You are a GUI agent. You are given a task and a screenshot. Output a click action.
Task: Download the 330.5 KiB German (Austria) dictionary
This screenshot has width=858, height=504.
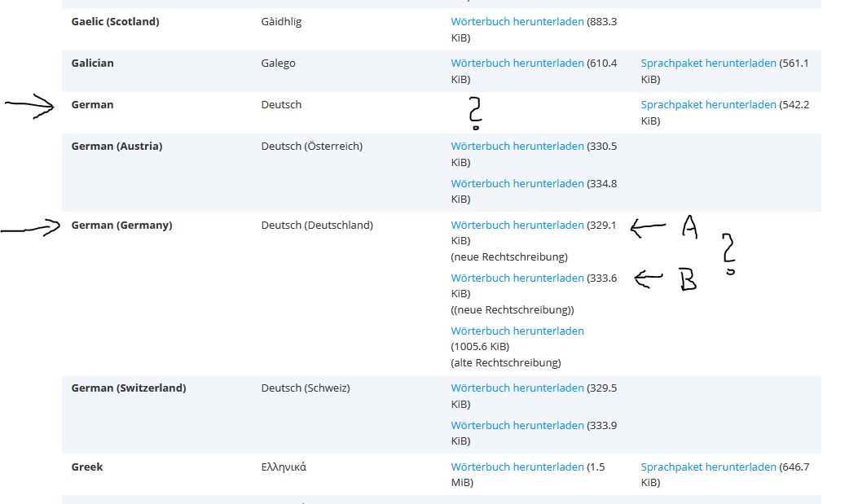[517, 147]
